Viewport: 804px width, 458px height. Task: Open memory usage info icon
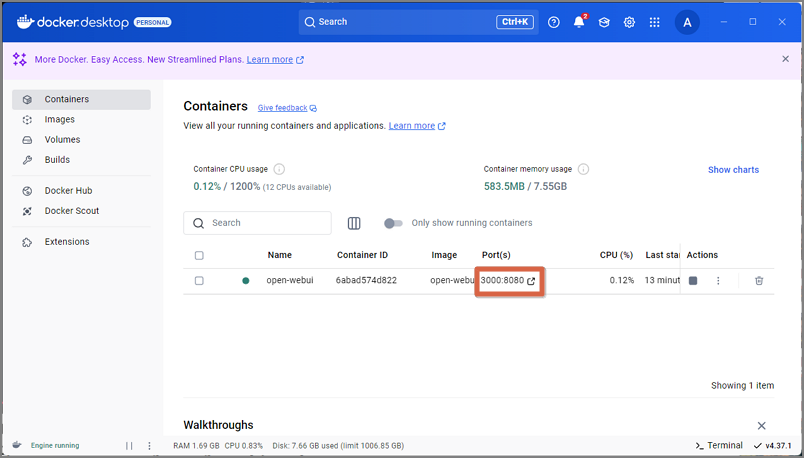click(584, 169)
